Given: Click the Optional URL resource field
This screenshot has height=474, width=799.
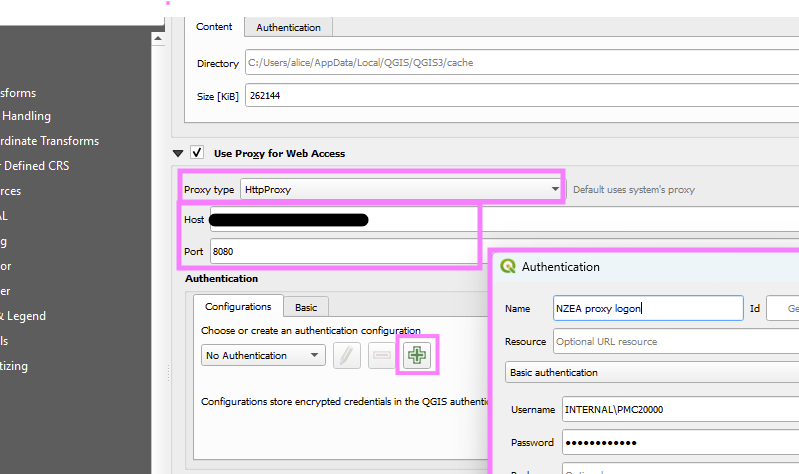Looking at the screenshot, I should [x=676, y=341].
